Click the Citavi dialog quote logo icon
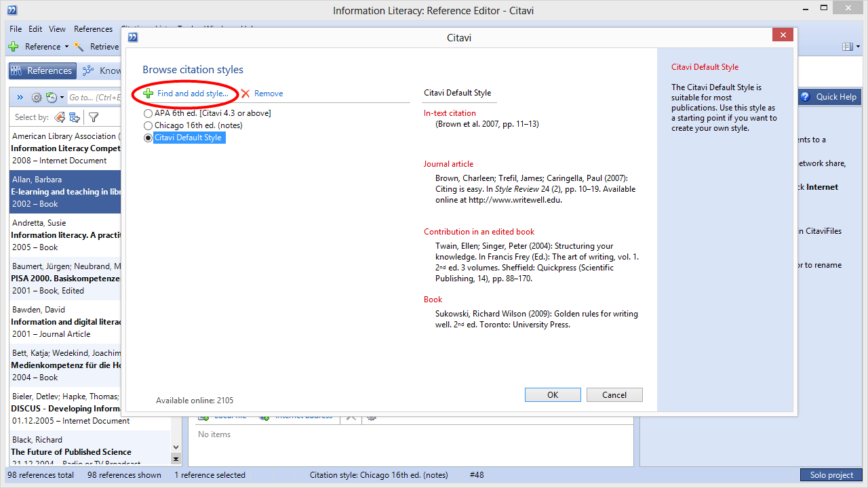The height and width of the screenshot is (488, 868). [133, 37]
